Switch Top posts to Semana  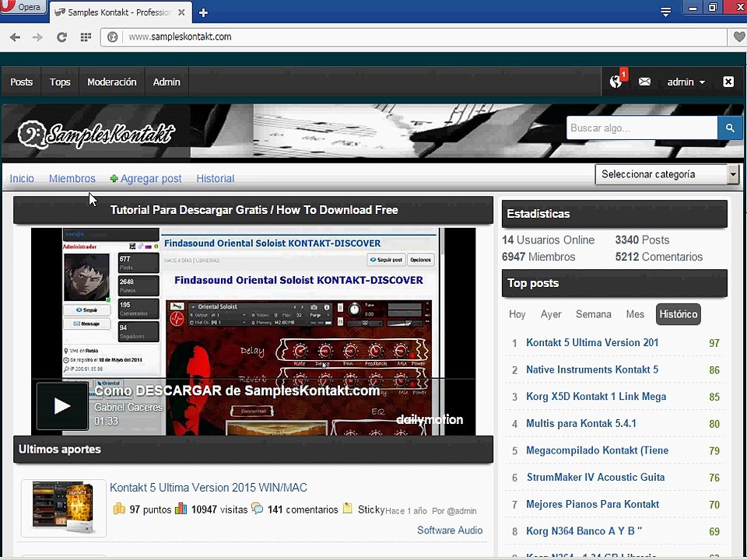pyautogui.click(x=594, y=314)
